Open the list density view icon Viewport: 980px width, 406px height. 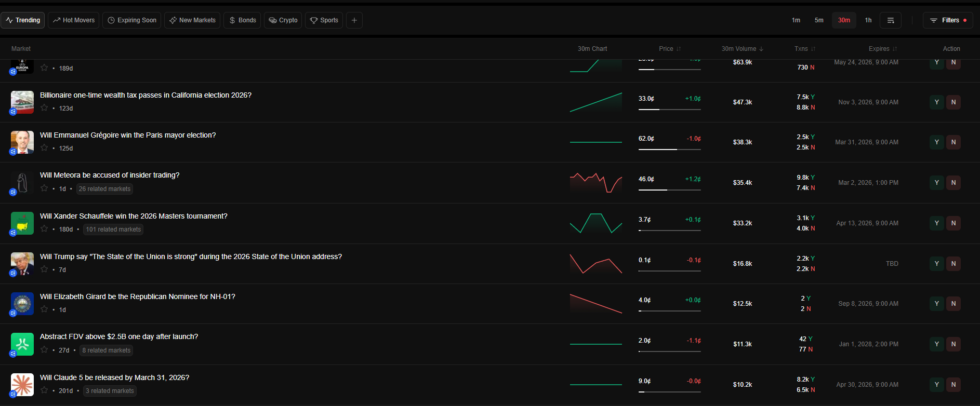(x=890, y=20)
